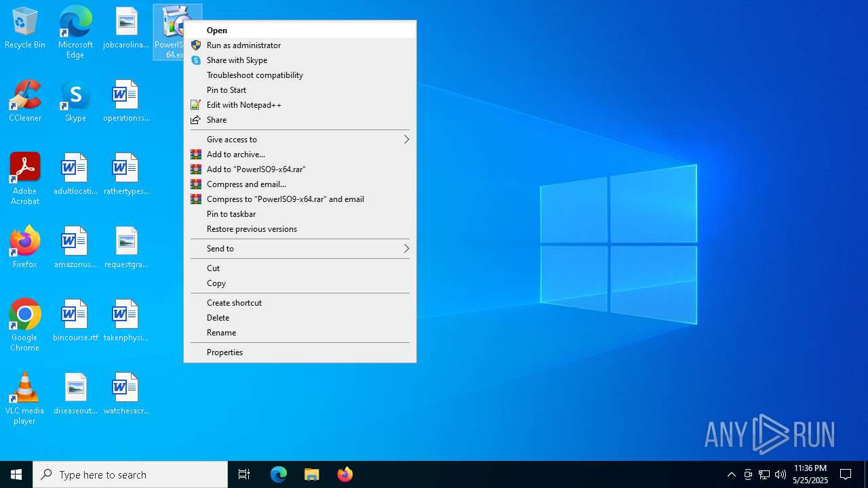Choose Share with Skype
The height and width of the screenshot is (488, 868).
300,60
